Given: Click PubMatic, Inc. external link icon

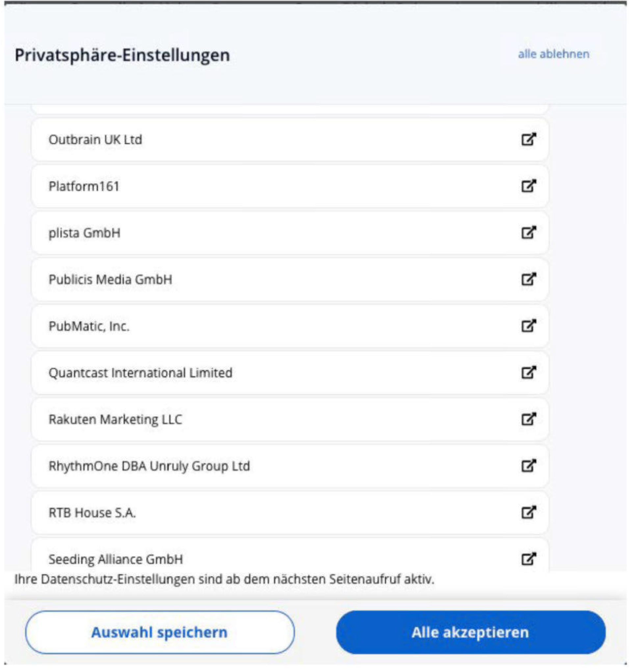Looking at the screenshot, I should (528, 326).
